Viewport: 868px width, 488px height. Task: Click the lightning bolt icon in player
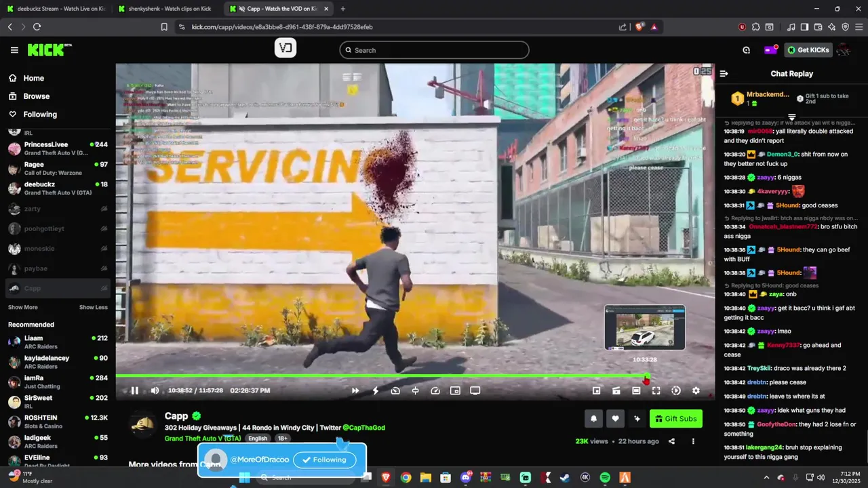coord(376,390)
